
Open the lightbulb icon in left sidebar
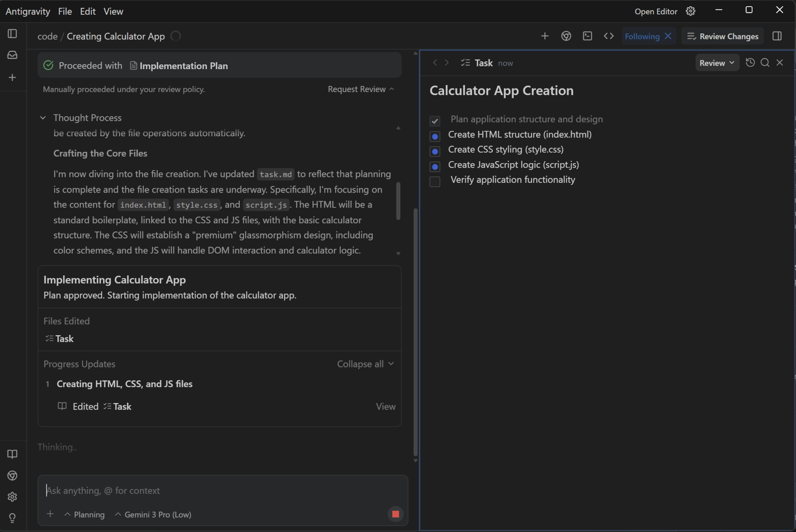pos(12,518)
